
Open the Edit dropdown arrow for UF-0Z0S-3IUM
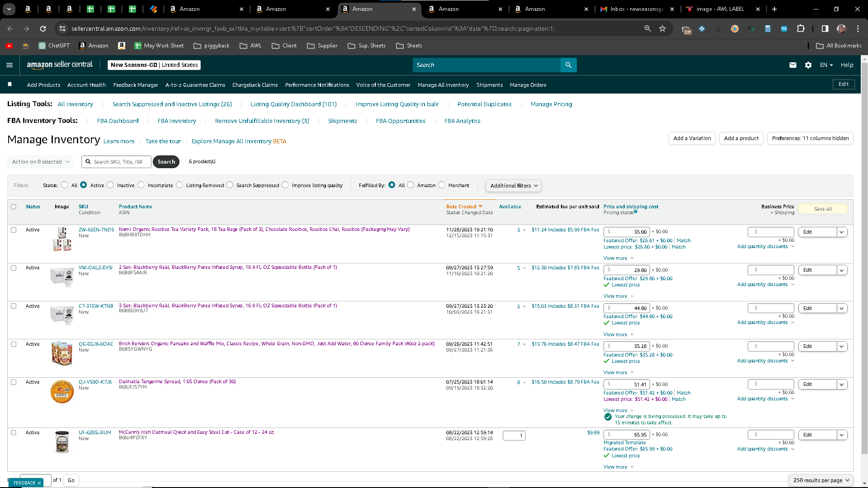pos(842,435)
